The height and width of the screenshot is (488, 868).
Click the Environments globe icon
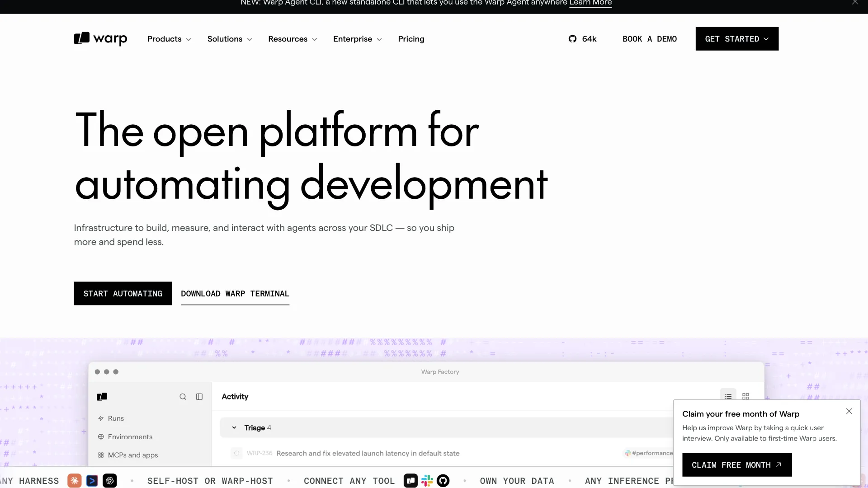101,437
